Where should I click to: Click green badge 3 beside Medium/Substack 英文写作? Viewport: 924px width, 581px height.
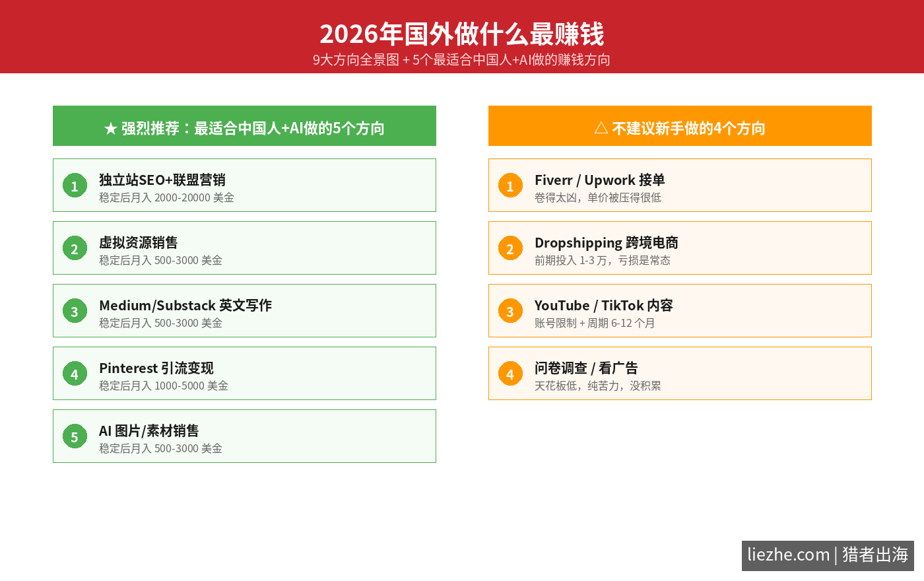[75, 311]
